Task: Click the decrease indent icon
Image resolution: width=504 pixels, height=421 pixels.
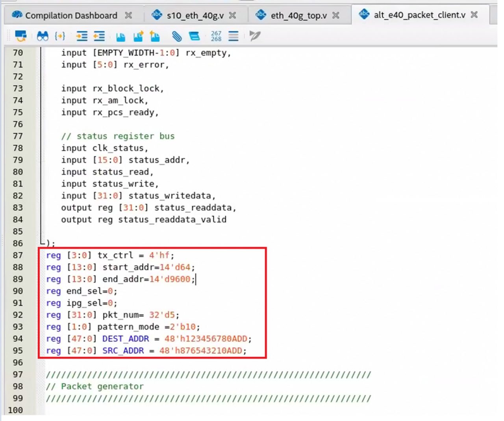Action: pyautogui.click(x=99, y=36)
